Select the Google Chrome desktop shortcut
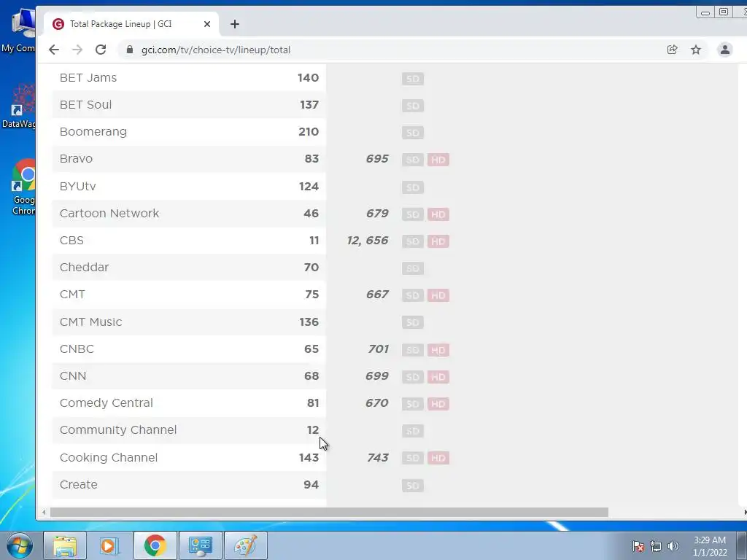Viewport: 747px width, 560px height. [x=23, y=187]
